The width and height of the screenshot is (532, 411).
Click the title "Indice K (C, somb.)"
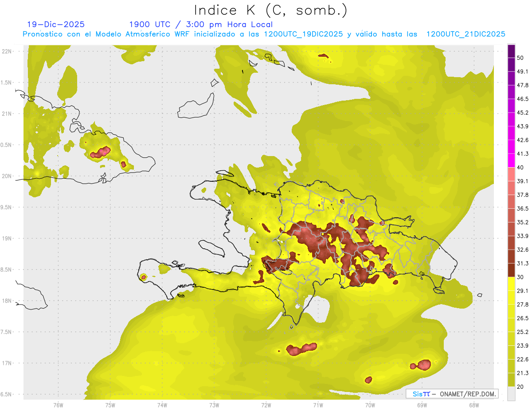tap(271, 10)
